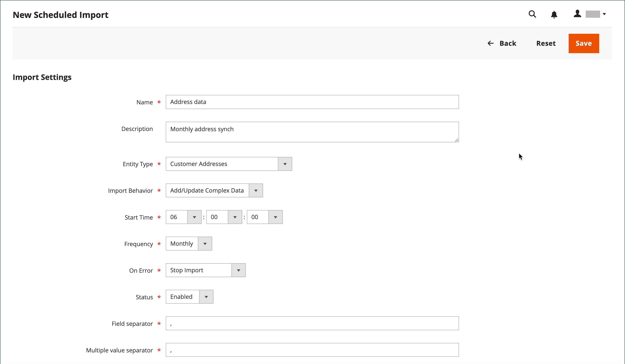Click the Field separator input
Viewport: 625px width, 364px height.
(312, 323)
